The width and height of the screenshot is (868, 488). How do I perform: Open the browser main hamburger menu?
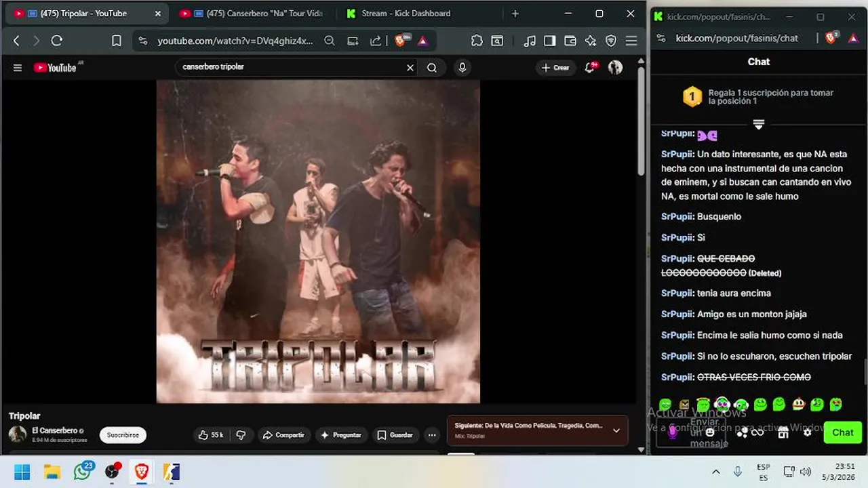(x=631, y=41)
